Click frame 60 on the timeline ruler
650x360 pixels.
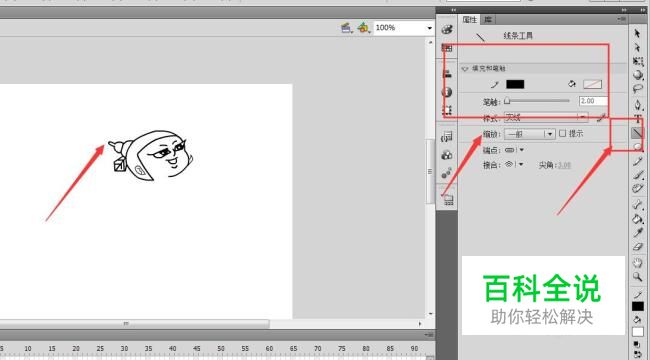pos(269,349)
